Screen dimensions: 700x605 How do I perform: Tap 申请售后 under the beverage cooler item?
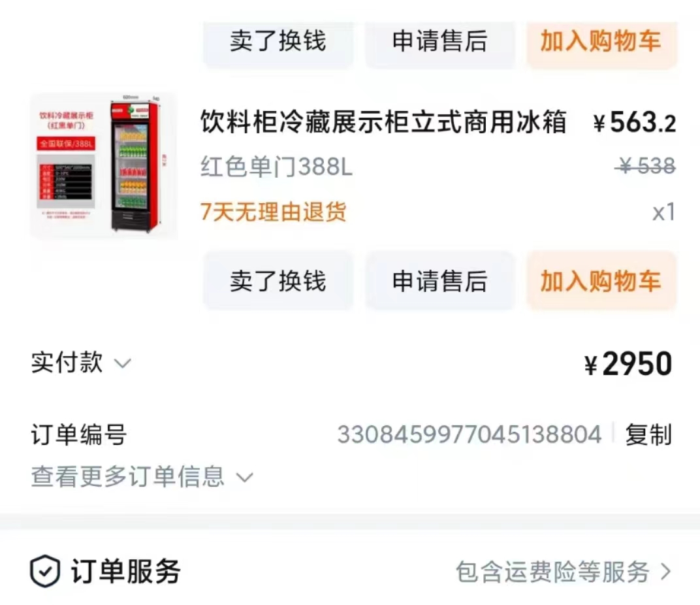pos(439,281)
